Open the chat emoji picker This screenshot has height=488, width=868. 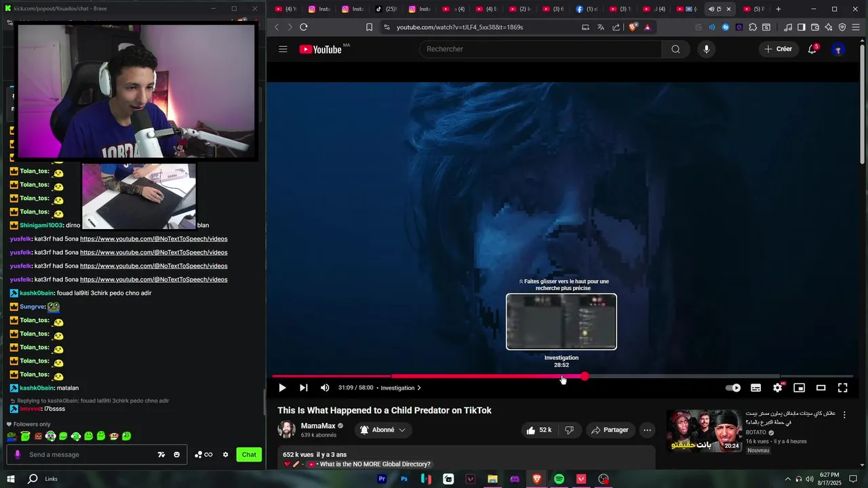177,454
